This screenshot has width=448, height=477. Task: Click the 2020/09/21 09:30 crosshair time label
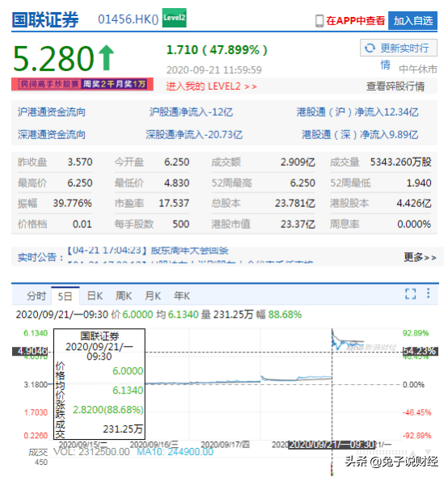pyautogui.click(x=332, y=445)
